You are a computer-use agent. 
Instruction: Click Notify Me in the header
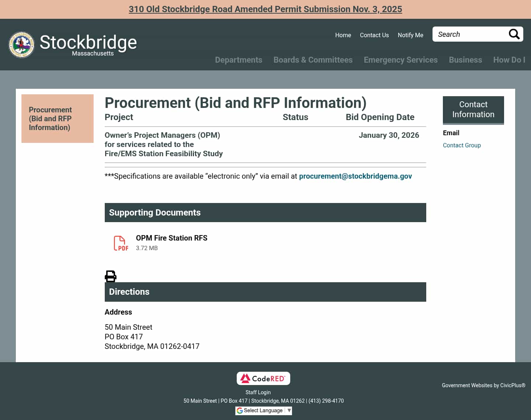pos(410,35)
